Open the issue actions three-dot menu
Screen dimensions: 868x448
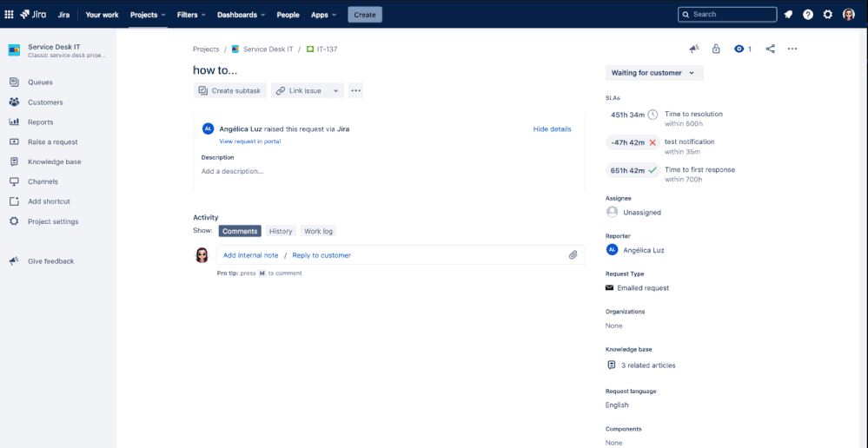pyautogui.click(x=792, y=49)
